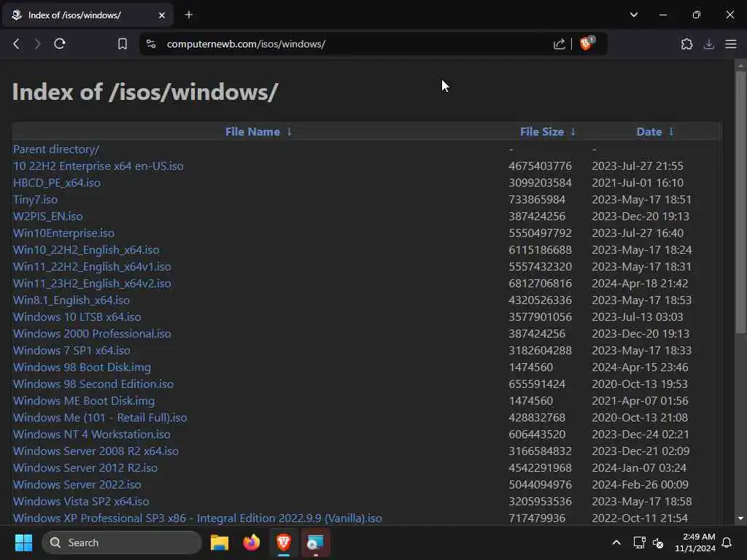This screenshot has width=747, height=560.
Task: Open the notification bell icon
Action: (x=727, y=542)
